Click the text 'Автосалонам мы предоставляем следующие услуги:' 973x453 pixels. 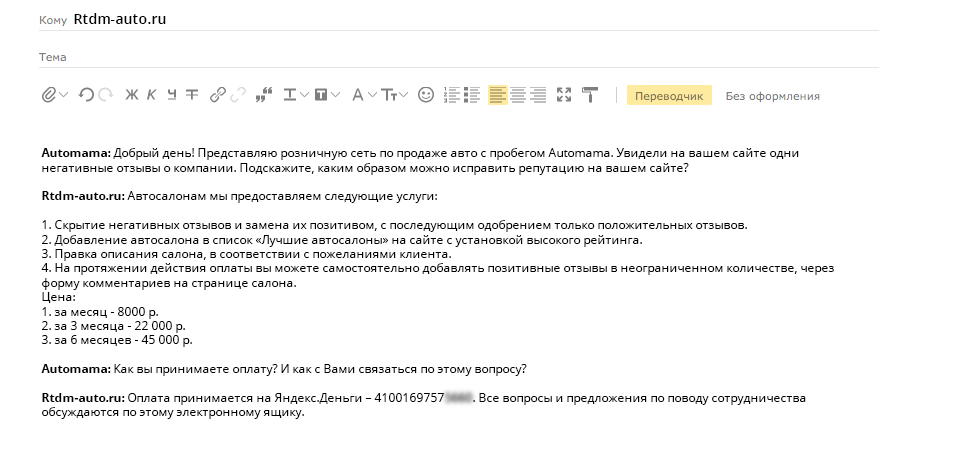283,196
